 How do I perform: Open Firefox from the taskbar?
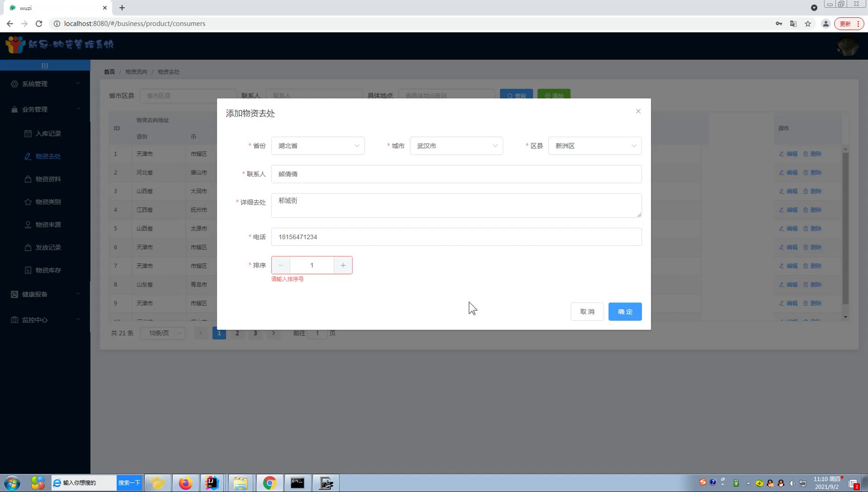click(185, 483)
